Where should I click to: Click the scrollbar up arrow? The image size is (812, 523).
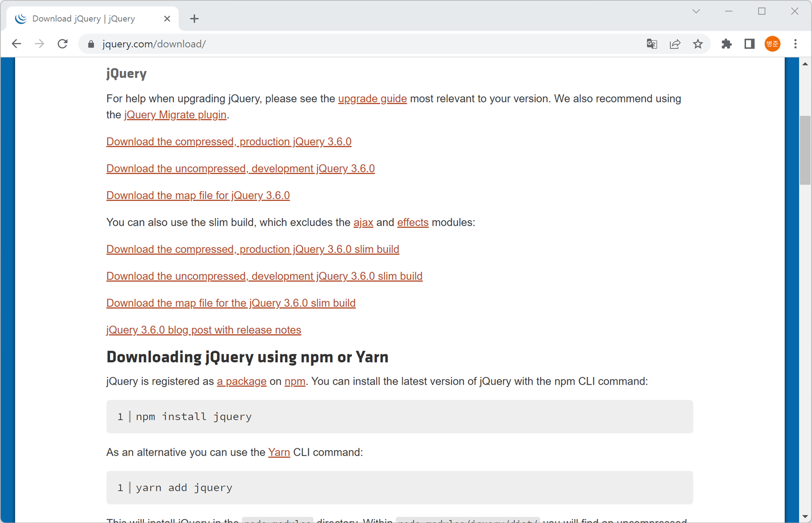pos(805,63)
